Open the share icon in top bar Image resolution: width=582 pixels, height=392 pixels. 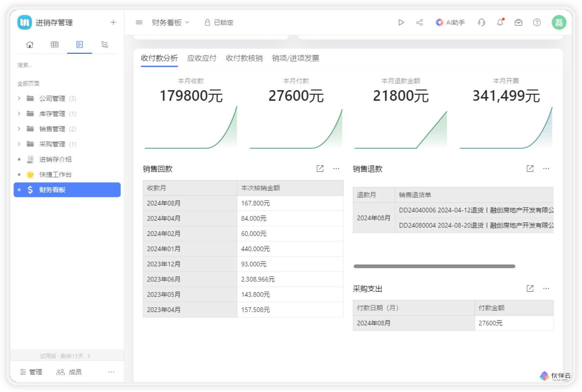coord(419,22)
